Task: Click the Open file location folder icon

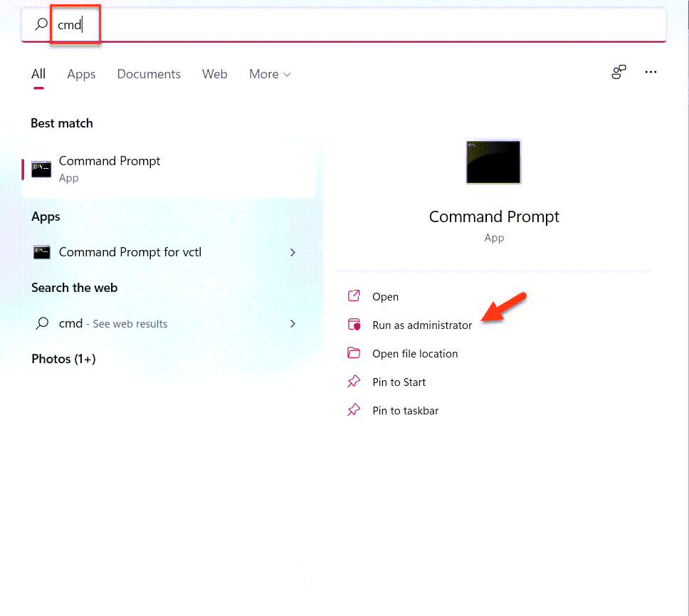Action: pos(354,353)
